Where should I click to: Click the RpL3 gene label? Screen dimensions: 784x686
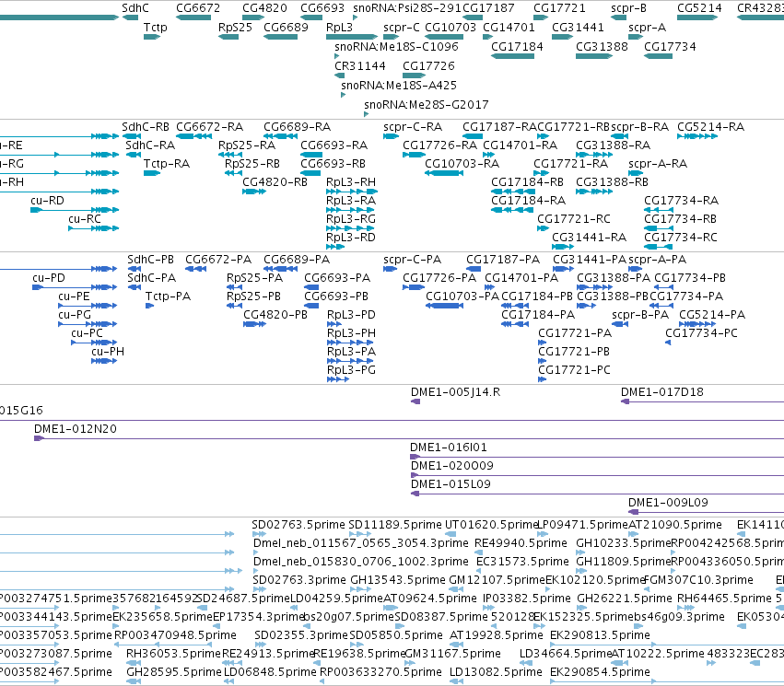click(340, 28)
